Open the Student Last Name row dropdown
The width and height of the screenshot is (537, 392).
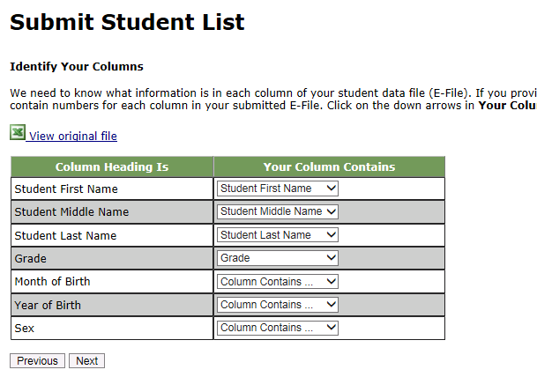[277, 235]
